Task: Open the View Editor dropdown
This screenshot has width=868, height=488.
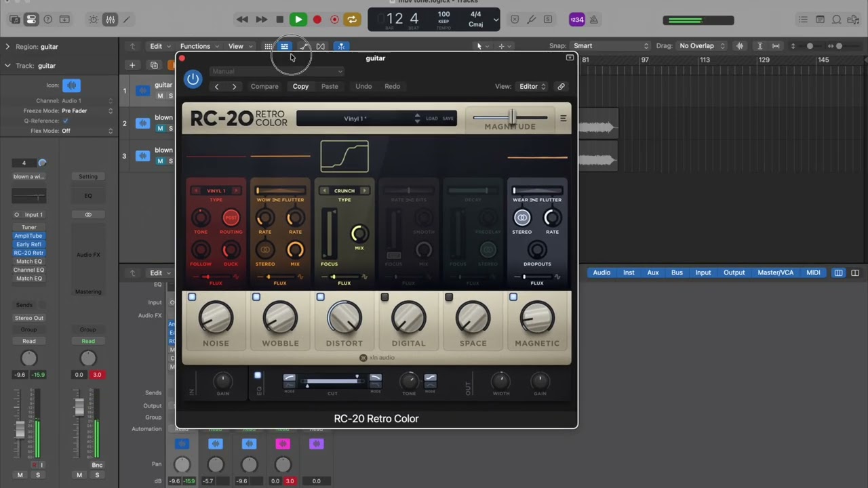Action: click(x=532, y=87)
